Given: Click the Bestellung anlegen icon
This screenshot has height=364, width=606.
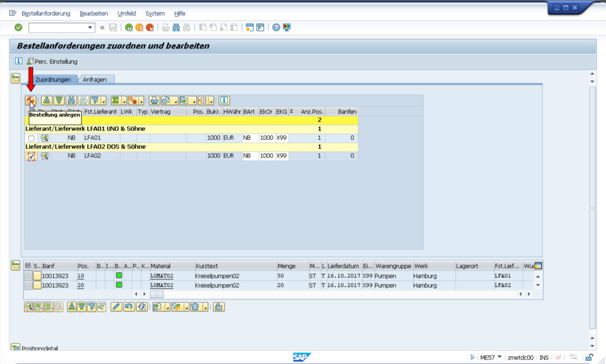Looking at the screenshot, I should click(30, 101).
